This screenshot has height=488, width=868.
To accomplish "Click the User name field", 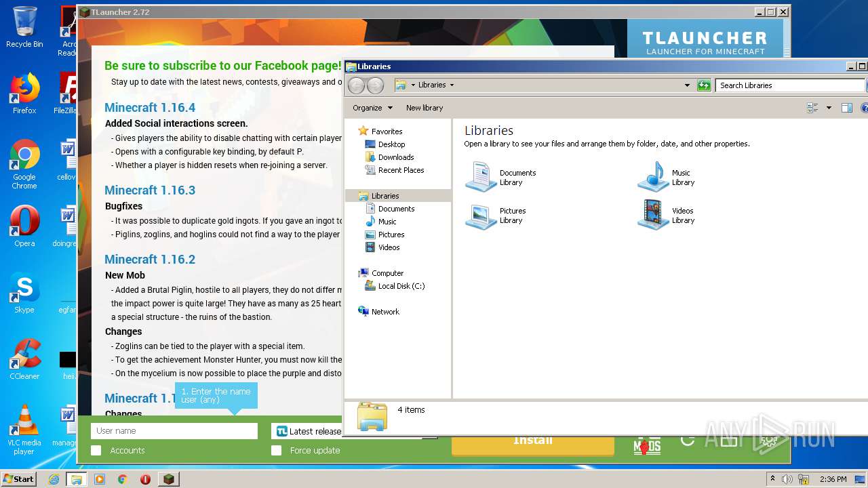I will point(174,431).
